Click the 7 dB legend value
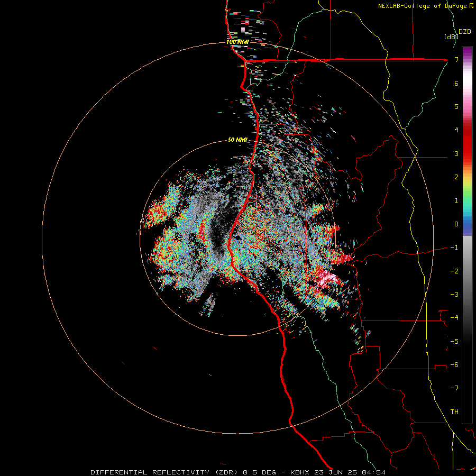This screenshot has height=476, width=476. [456, 59]
